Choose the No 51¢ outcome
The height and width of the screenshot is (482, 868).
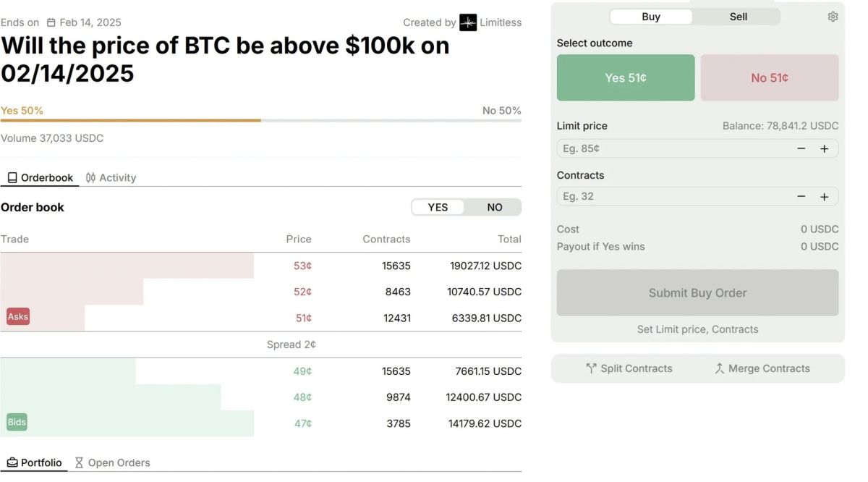point(770,77)
